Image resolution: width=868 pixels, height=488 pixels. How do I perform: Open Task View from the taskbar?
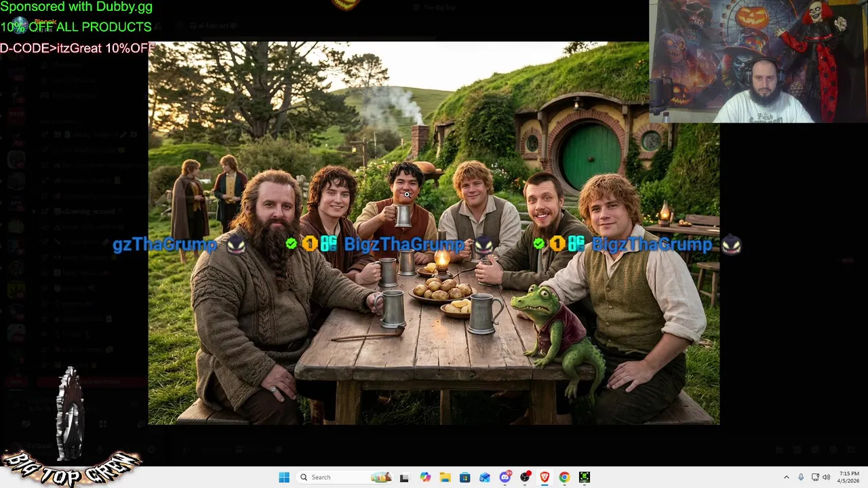(x=404, y=477)
